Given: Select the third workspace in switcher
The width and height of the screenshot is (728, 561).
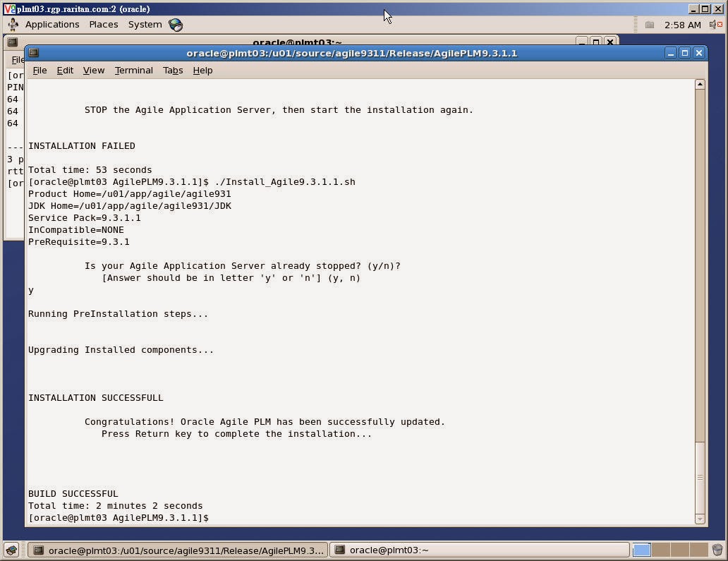Looking at the screenshot, I should click(x=680, y=550).
